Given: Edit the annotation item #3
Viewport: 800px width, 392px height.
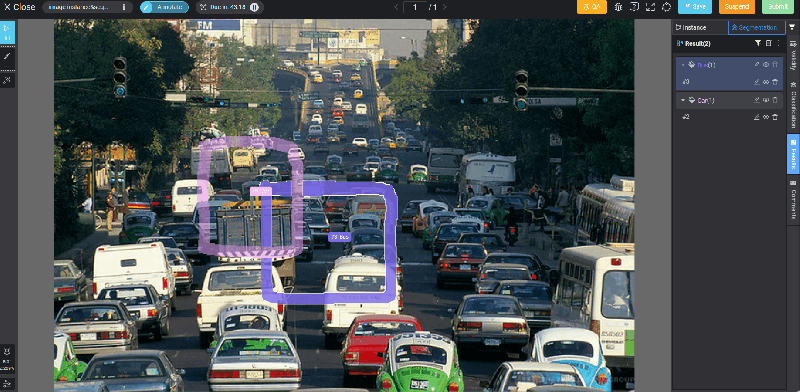Looking at the screenshot, I should click(757, 82).
